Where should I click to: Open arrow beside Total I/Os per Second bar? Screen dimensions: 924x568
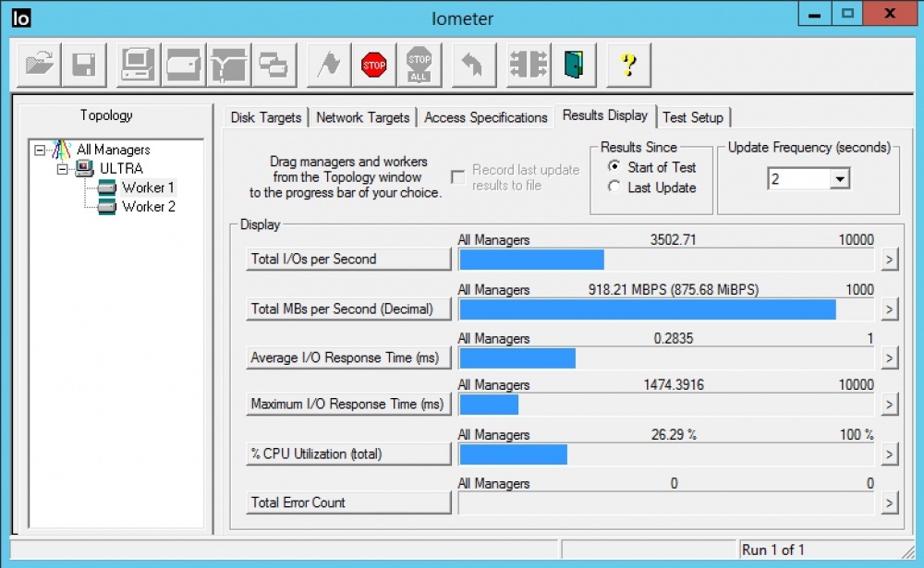(x=889, y=260)
